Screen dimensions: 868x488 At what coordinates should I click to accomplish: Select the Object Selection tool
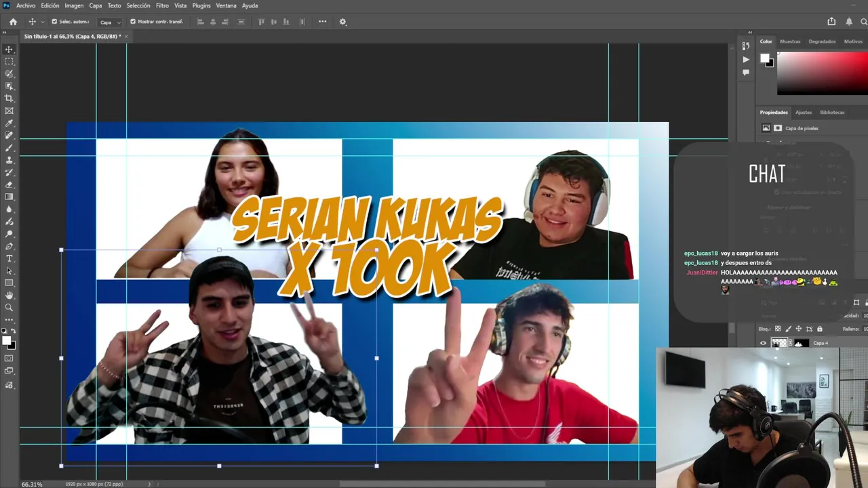pyautogui.click(x=9, y=86)
